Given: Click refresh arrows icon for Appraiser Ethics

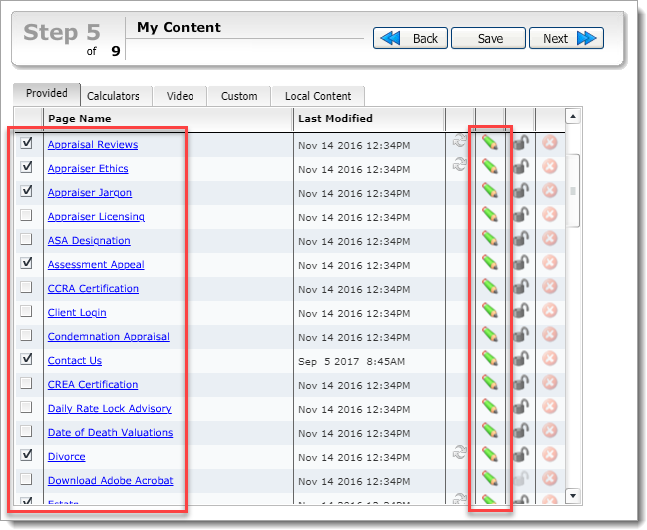Looking at the screenshot, I should click(x=459, y=164).
